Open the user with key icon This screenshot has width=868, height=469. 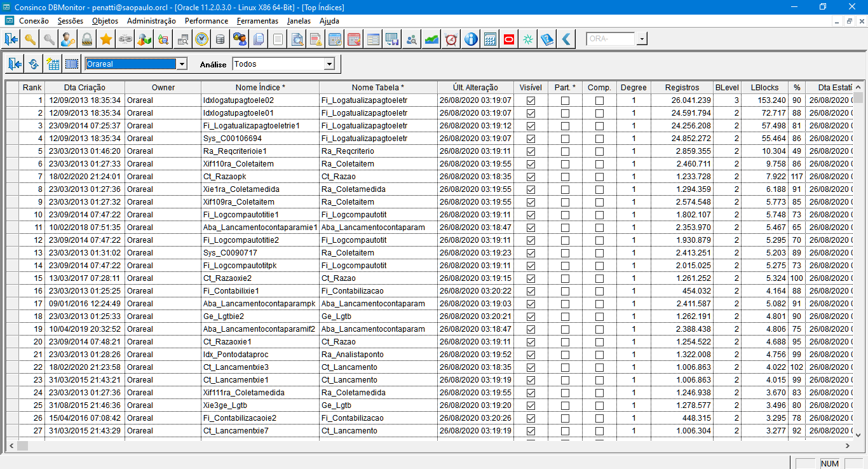[68, 39]
